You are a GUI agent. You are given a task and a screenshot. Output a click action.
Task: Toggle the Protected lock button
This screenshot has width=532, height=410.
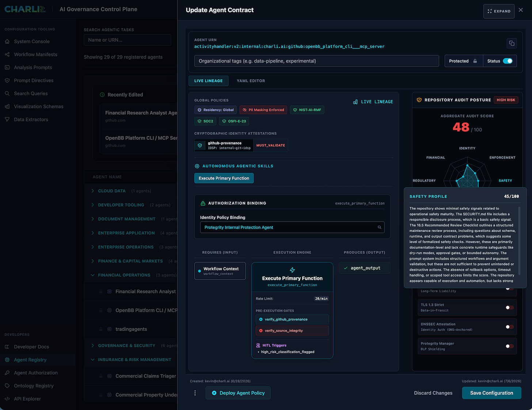tap(463, 61)
